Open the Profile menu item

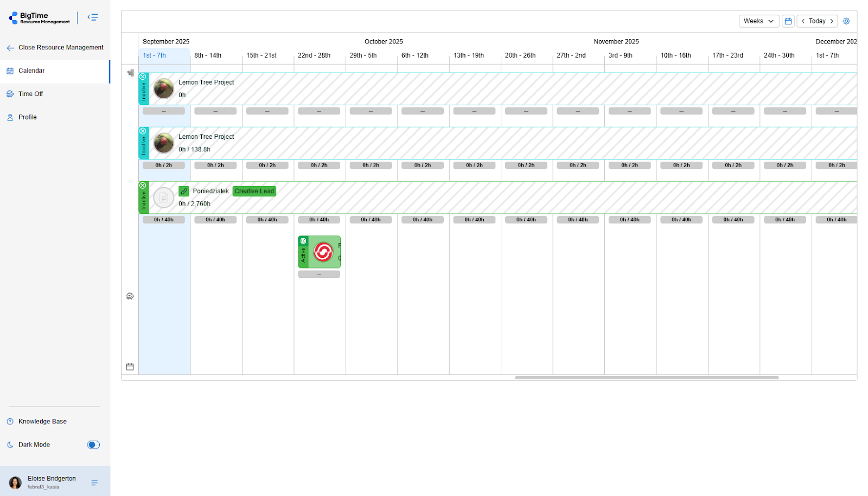27,117
